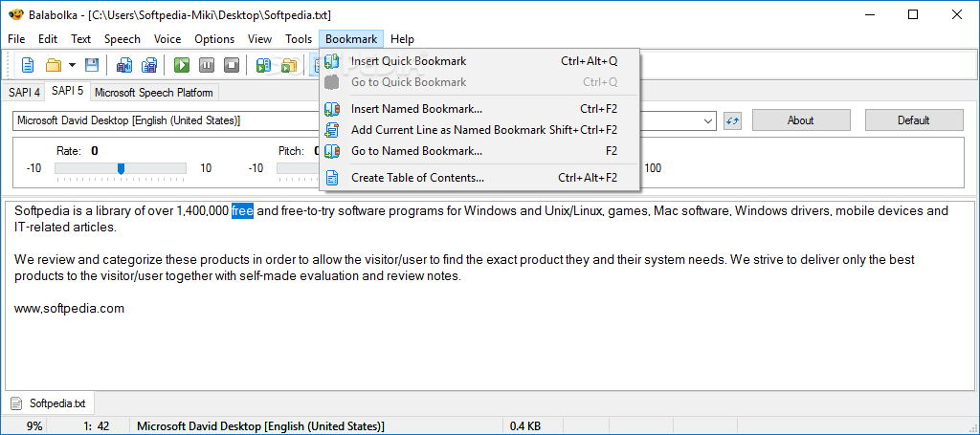Open the File menu

coord(16,38)
